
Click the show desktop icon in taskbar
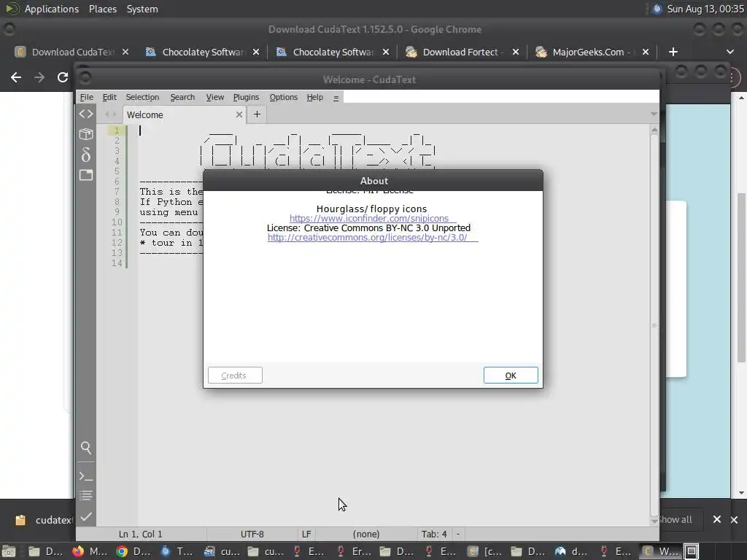pos(8,551)
